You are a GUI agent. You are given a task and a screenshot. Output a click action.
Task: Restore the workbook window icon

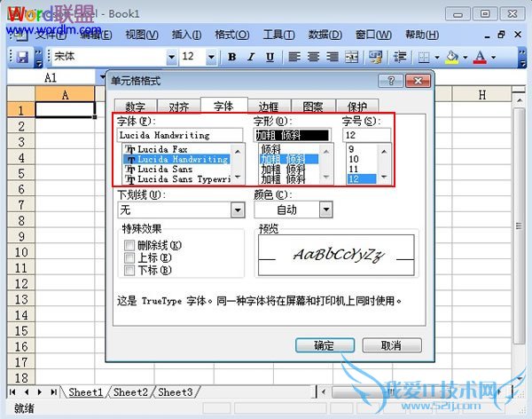coord(501,35)
